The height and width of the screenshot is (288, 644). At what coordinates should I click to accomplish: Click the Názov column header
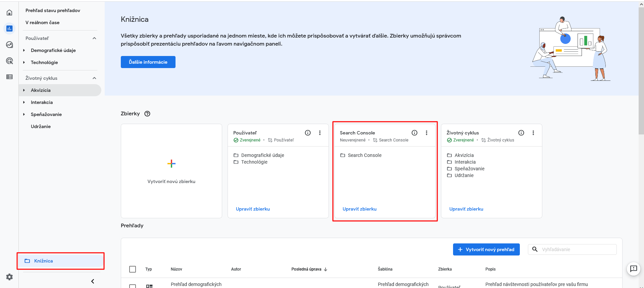pos(177,269)
